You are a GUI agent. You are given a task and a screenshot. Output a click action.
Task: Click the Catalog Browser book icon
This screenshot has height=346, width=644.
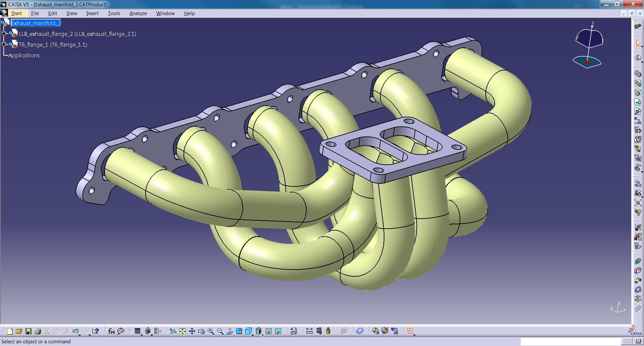click(360, 331)
